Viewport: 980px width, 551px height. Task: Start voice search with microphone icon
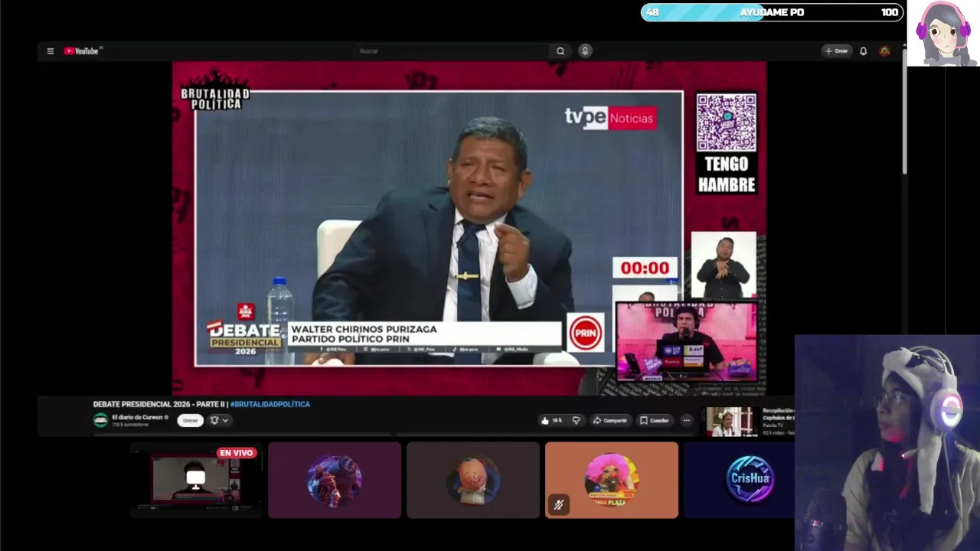585,51
